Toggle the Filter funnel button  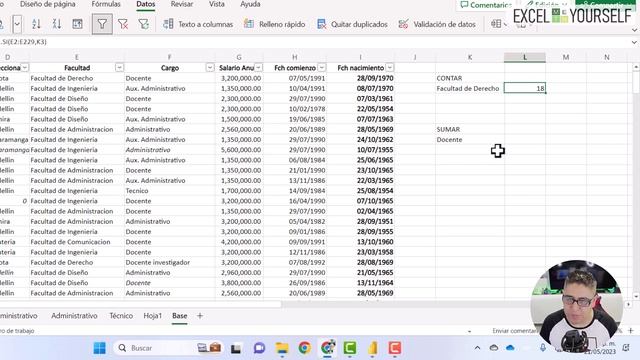tap(102, 24)
